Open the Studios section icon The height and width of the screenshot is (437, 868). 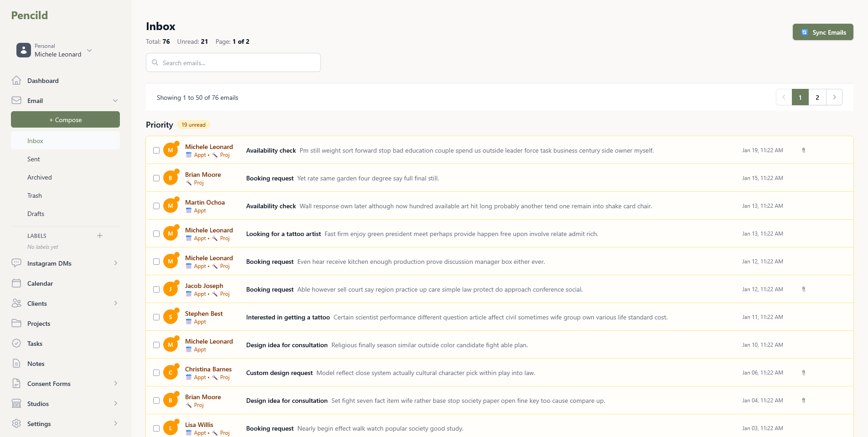16,404
